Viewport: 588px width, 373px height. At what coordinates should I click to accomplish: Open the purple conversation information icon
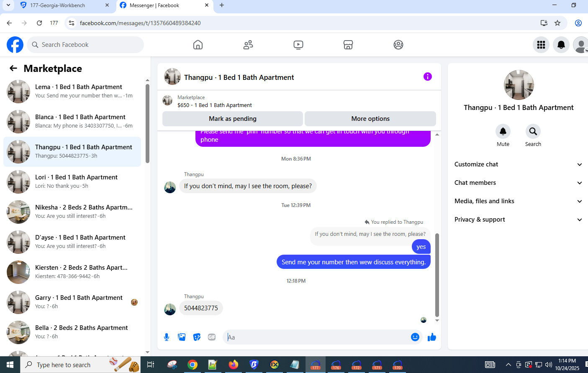427,77
